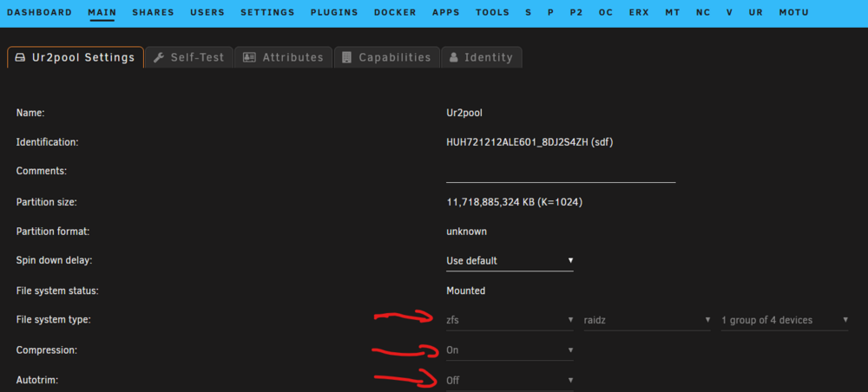Image resolution: width=868 pixels, height=392 pixels.
Task: Open the zfs file system type dropdown
Action: pyautogui.click(x=510, y=320)
